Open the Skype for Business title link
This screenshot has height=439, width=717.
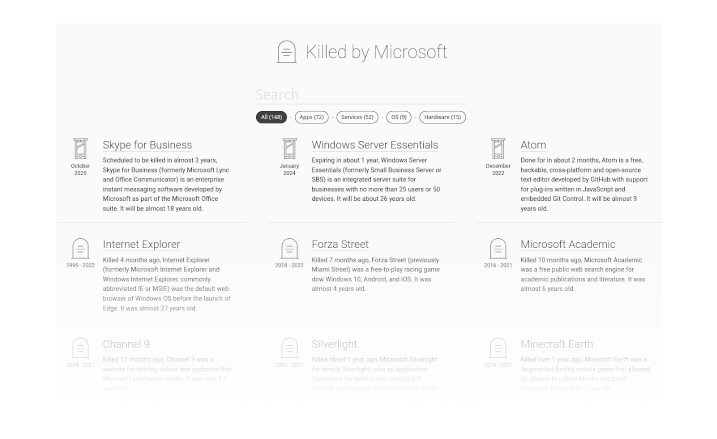click(x=147, y=145)
